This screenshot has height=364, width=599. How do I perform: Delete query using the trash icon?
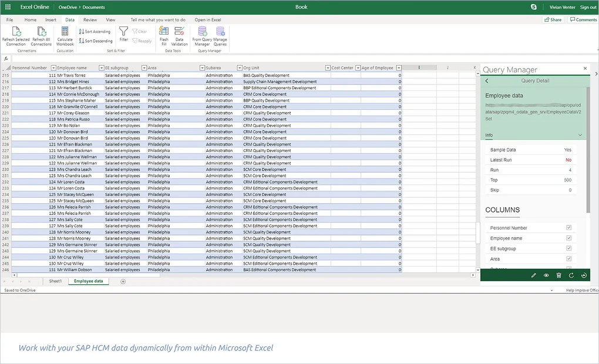pos(558,275)
